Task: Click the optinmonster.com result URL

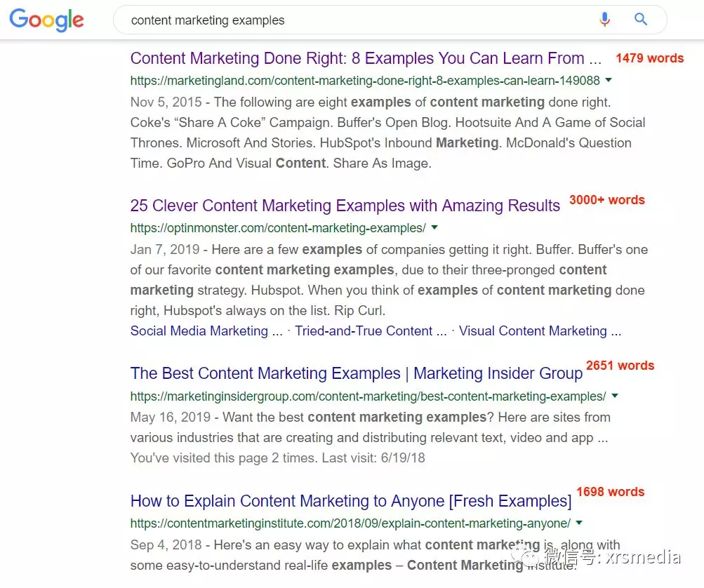Action: (x=278, y=228)
